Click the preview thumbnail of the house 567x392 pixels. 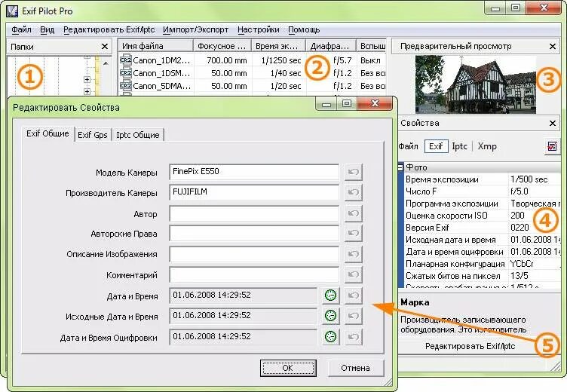476,84
